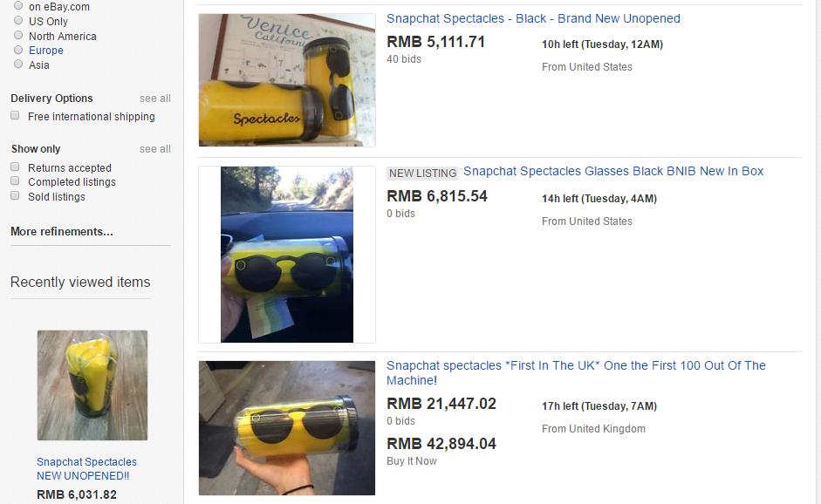Open Snapchat Spectacles Glasses BNIB listing title

tap(613, 171)
